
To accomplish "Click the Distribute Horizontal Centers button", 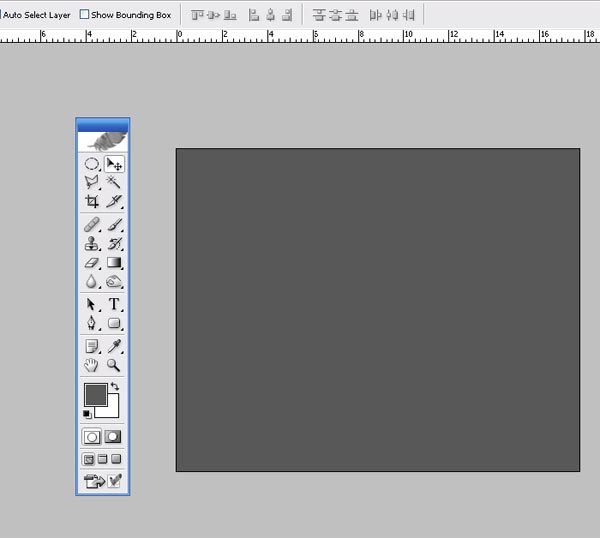I will click(392, 15).
